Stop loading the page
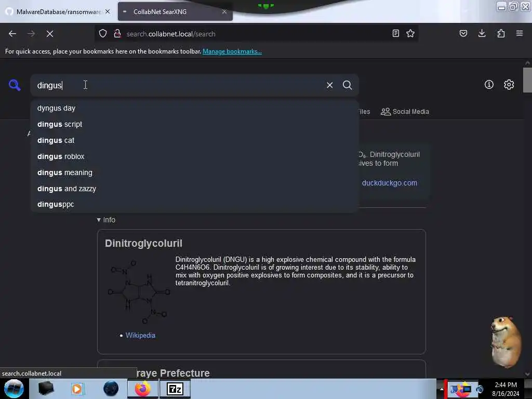The height and width of the screenshot is (399, 532). point(49,34)
